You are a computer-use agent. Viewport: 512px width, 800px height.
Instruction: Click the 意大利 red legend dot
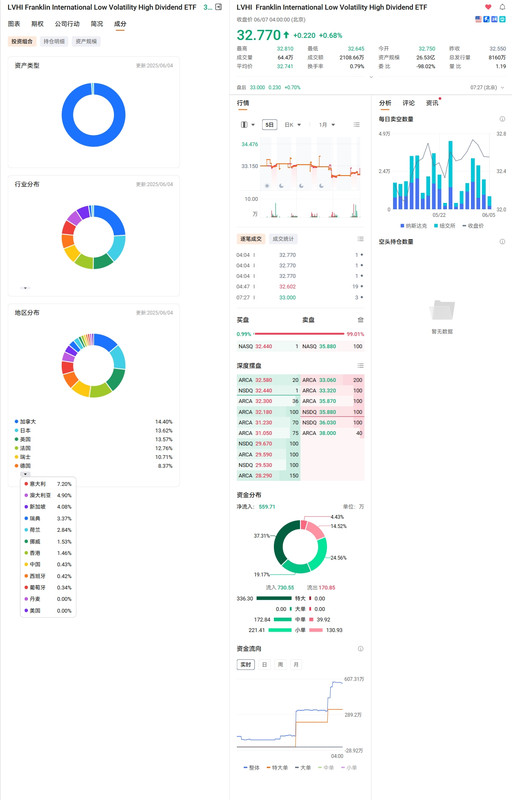tap(26, 484)
